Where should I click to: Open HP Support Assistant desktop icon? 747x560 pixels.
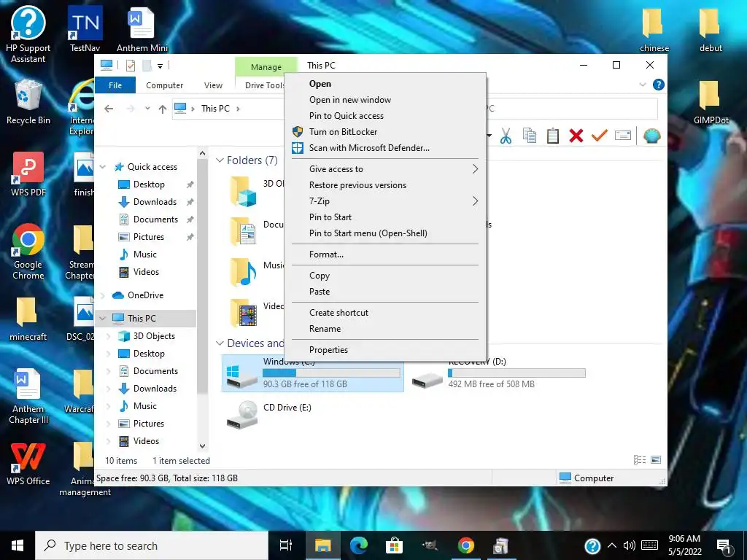(28, 35)
